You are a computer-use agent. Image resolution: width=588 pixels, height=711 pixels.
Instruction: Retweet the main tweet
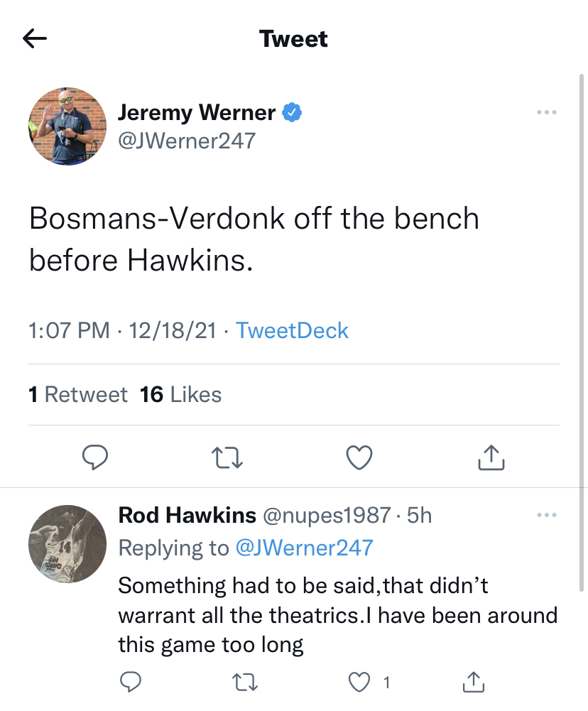pyautogui.click(x=229, y=458)
